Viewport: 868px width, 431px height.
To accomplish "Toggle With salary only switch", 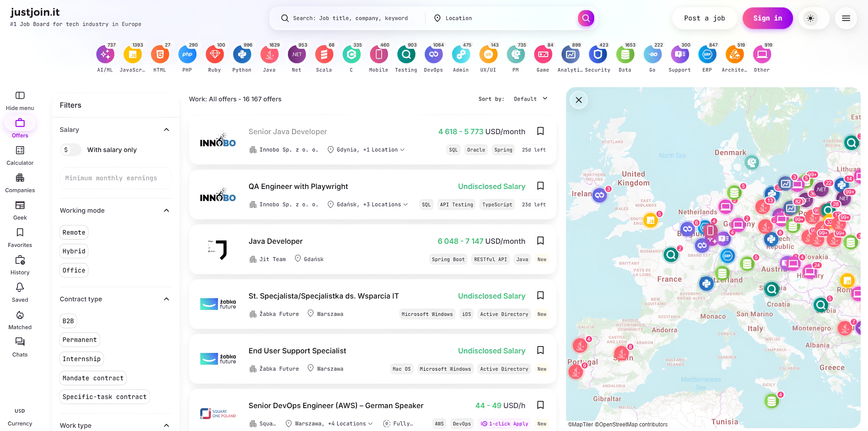I will click(71, 150).
